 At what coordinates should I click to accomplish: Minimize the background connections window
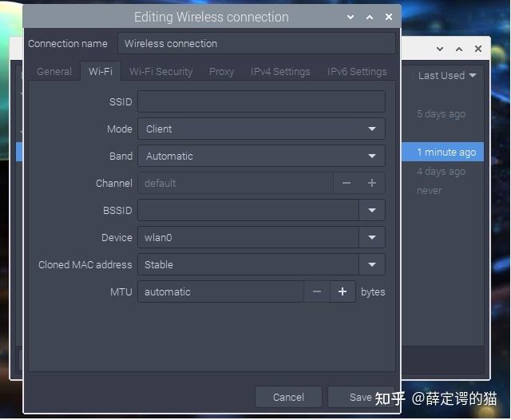click(440, 49)
